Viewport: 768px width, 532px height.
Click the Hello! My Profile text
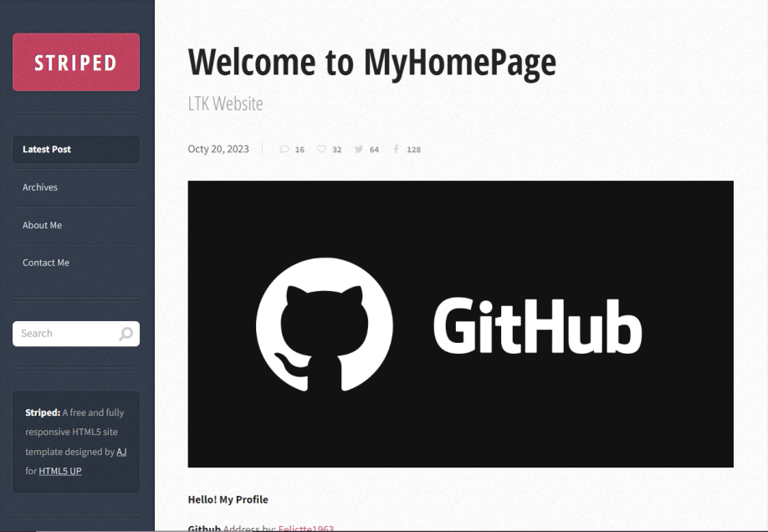click(x=228, y=499)
